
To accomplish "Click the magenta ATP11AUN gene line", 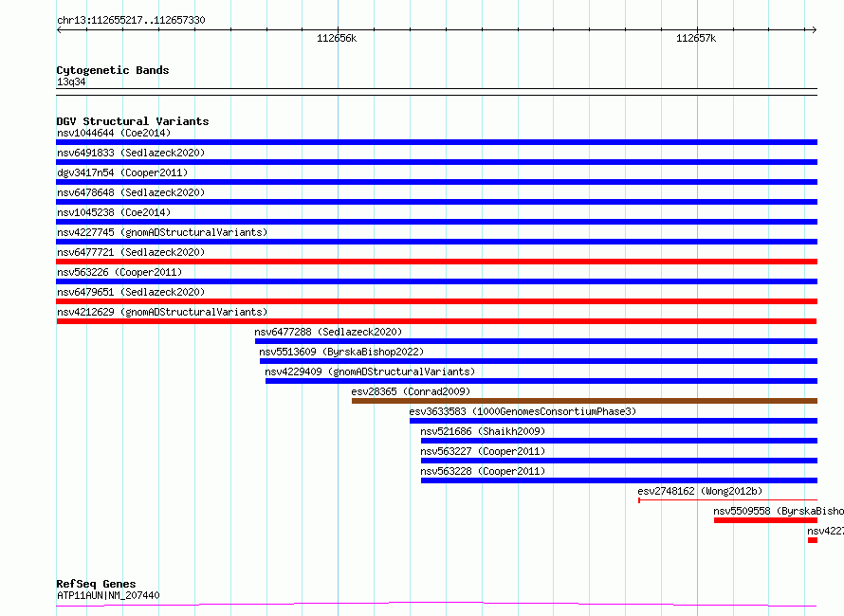I will pos(436,604).
